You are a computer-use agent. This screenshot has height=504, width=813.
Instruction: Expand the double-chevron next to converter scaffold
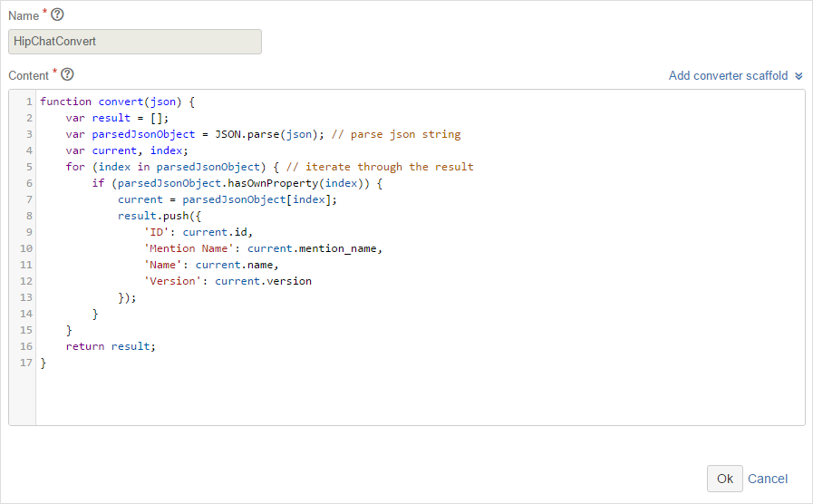[798, 76]
